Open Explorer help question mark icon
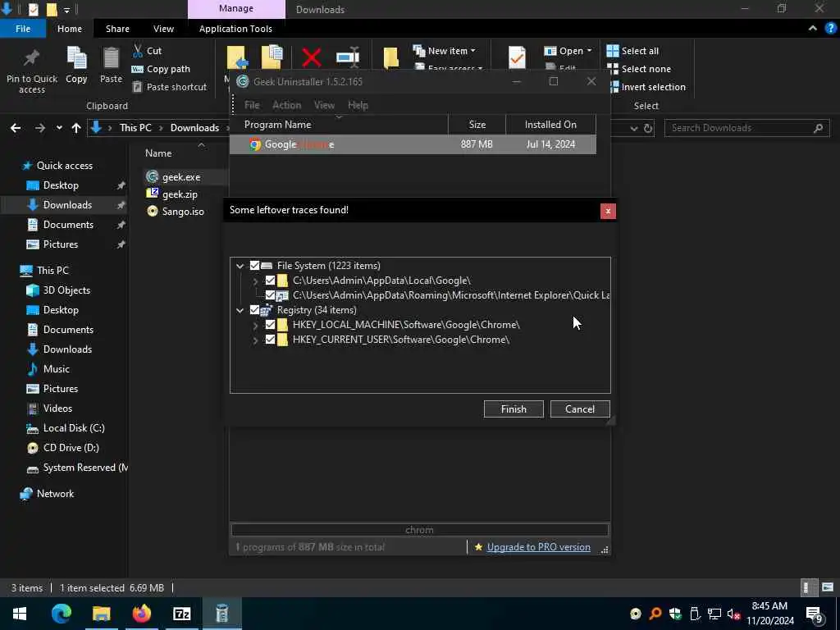This screenshot has width=840, height=630. (831, 29)
